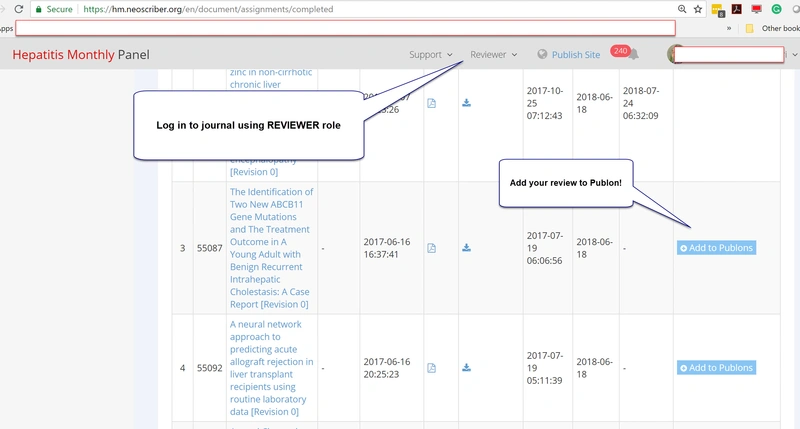
Task: Open the yellow extension icon with badge
Action: click(718, 10)
